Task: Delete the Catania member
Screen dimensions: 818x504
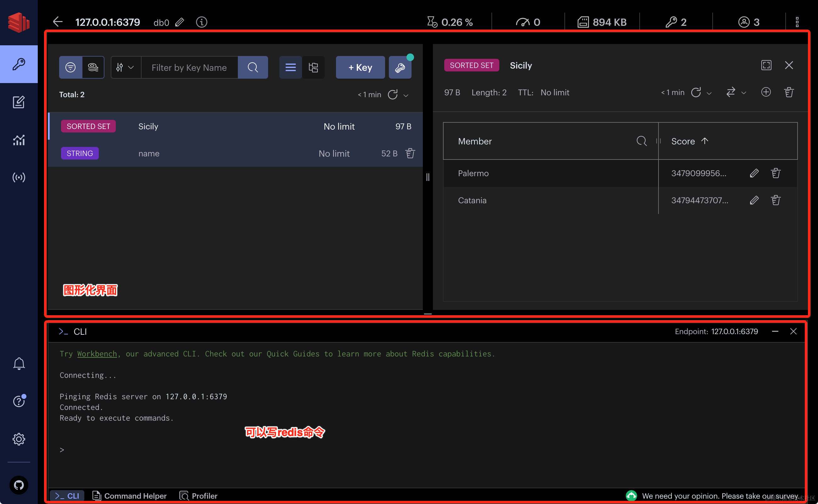Action: [x=775, y=200]
